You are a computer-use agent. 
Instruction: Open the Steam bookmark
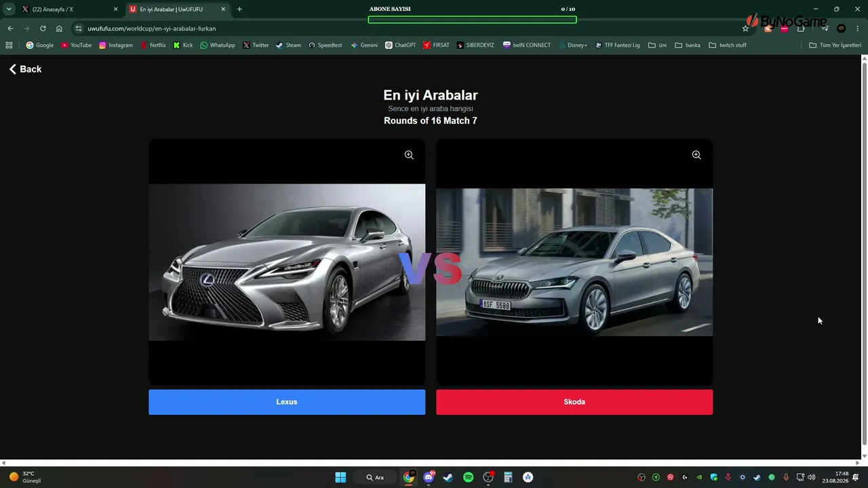click(288, 45)
